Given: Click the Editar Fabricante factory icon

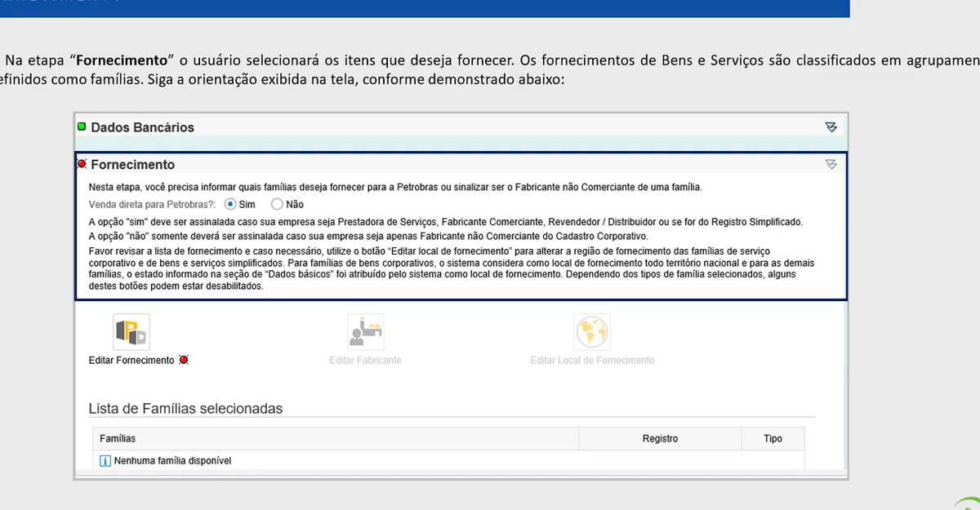Looking at the screenshot, I should (x=365, y=332).
